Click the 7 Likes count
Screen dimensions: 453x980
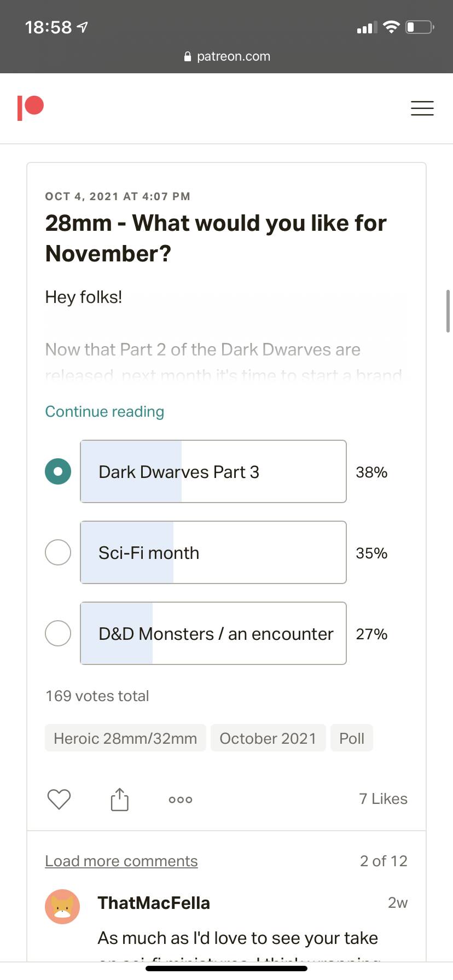[x=383, y=799]
